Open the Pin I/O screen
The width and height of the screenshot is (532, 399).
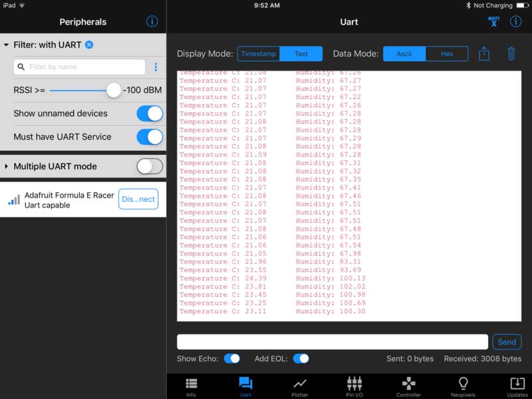[354, 386]
